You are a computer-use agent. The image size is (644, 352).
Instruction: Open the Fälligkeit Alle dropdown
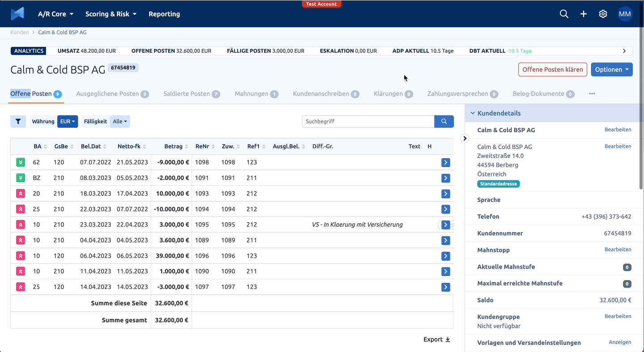120,122
